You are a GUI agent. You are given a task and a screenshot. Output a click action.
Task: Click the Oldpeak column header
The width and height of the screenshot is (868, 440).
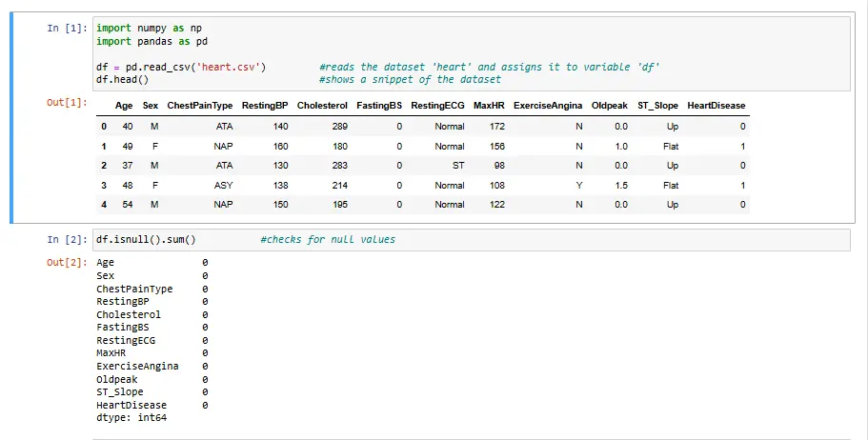[x=610, y=106]
